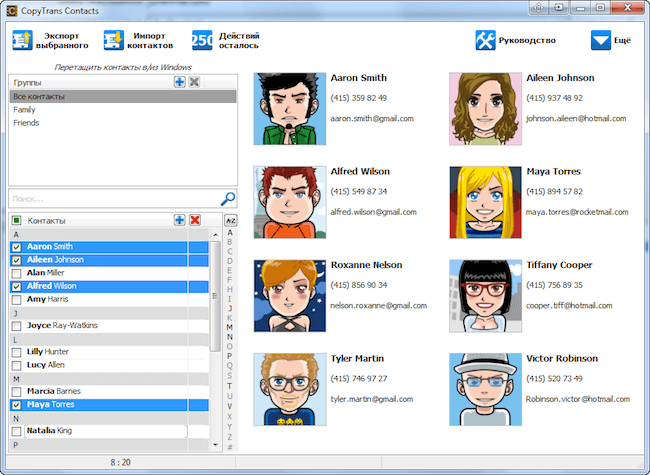Click the Alan Miller contact name

pos(46,273)
